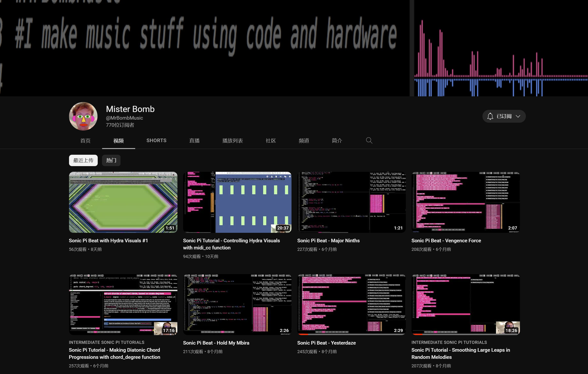Image resolution: width=588 pixels, height=374 pixels.
Task: Play the Hold My Mbira thumbnail
Action: coord(237,305)
